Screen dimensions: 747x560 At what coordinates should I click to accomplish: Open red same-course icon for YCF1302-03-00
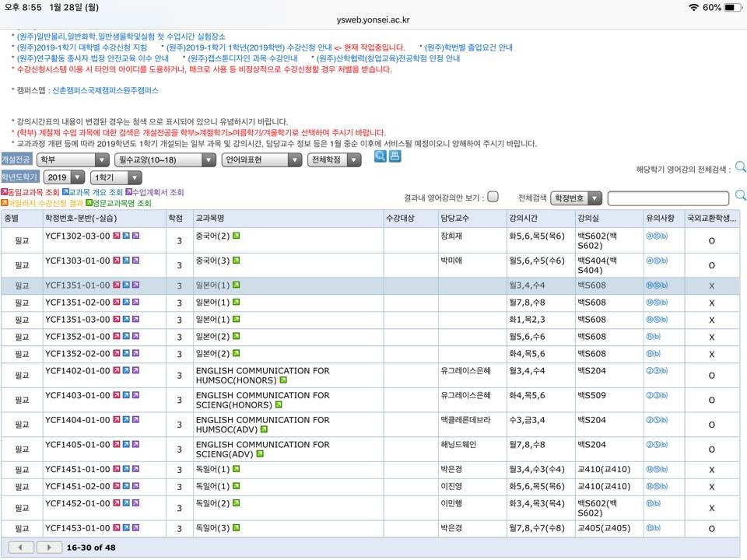point(117,236)
